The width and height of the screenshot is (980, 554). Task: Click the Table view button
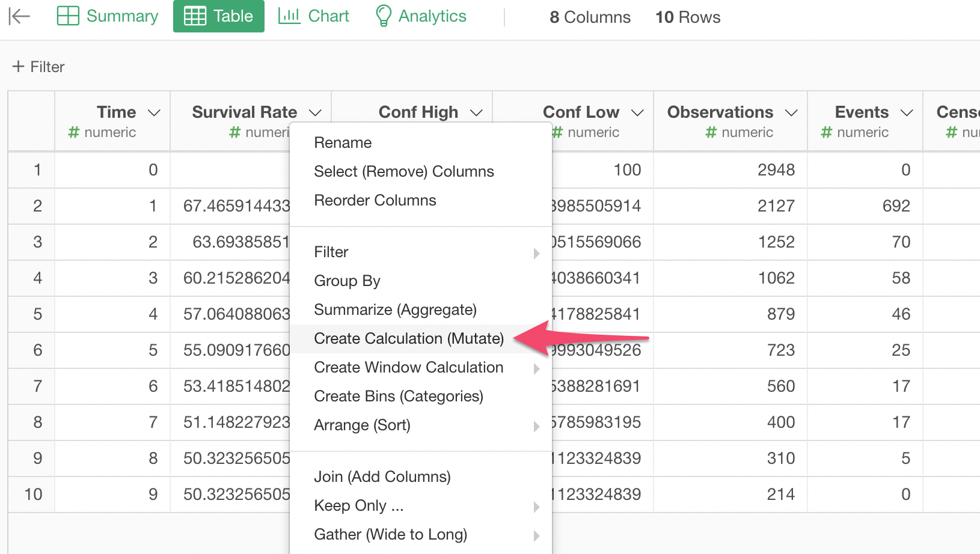pos(219,16)
